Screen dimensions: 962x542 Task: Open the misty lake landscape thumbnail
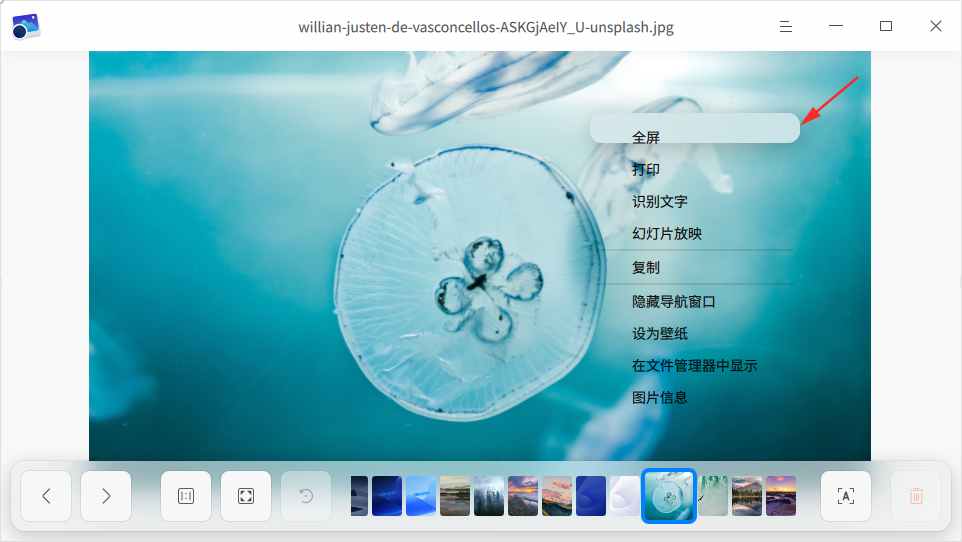click(455, 496)
